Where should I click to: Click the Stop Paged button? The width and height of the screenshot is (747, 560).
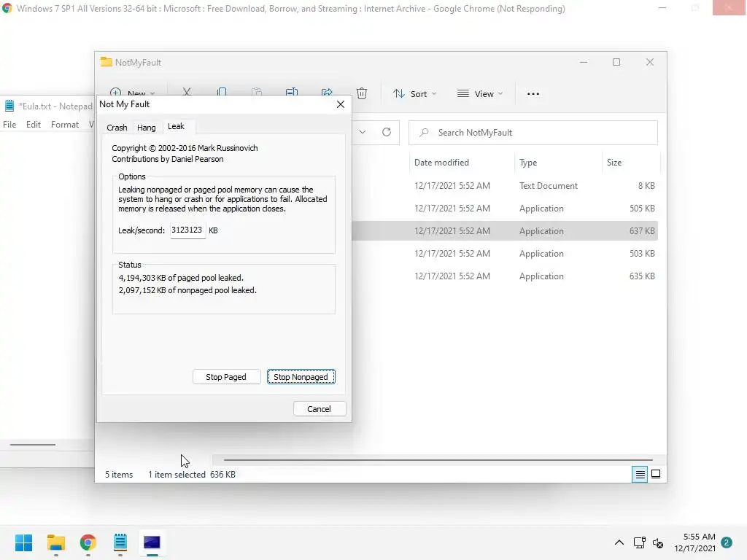[226, 377]
